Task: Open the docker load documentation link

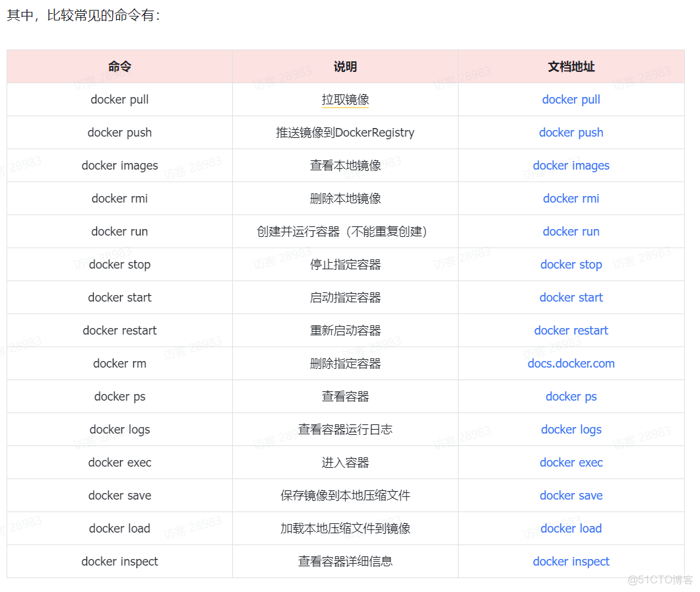Action: [x=571, y=528]
